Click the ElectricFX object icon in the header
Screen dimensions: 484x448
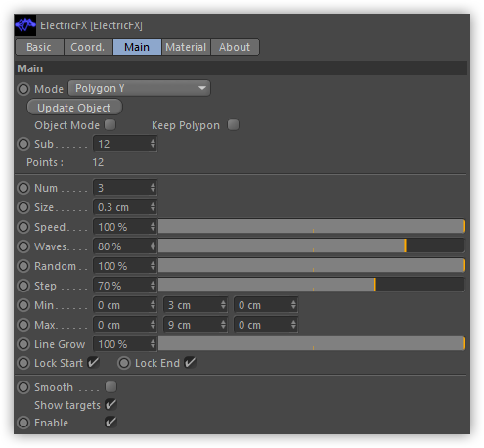[25, 25]
